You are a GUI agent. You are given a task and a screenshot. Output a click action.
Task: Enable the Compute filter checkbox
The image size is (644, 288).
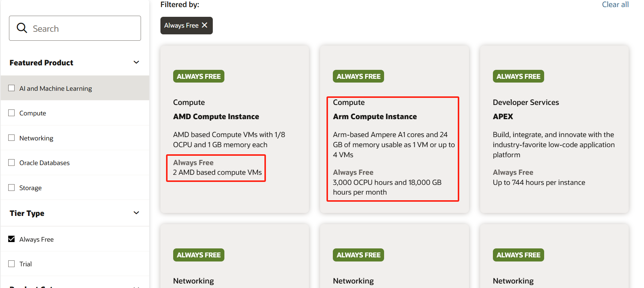click(x=12, y=113)
